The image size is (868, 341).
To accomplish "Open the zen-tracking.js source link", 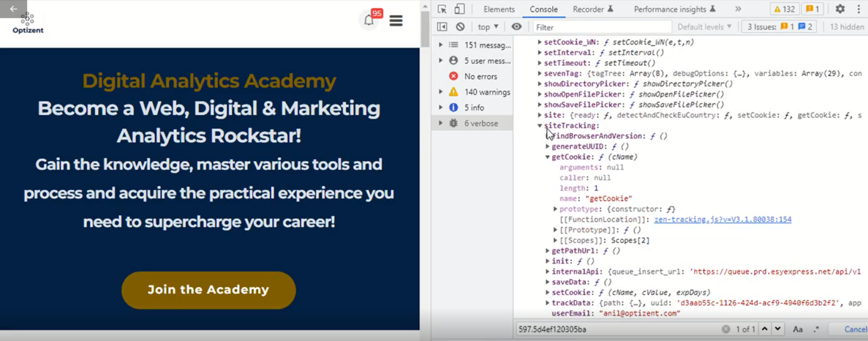I will tap(723, 219).
